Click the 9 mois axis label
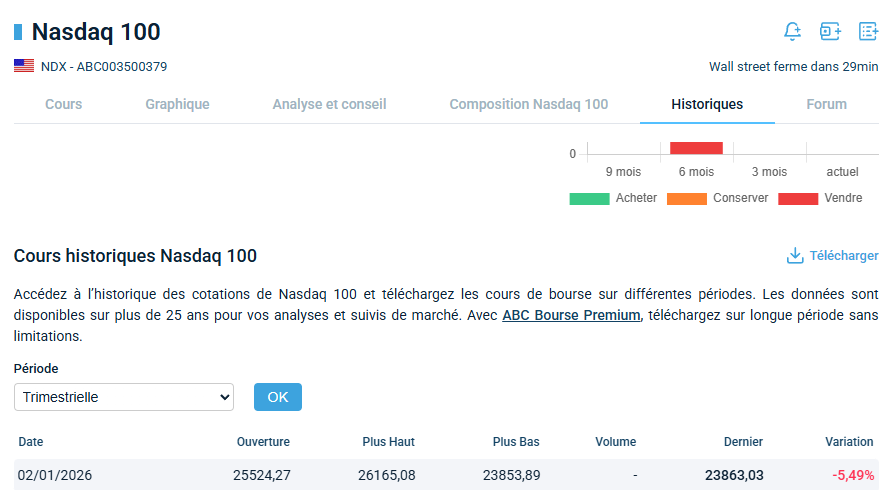Screen dimensions: 893x490 click(x=623, y=172)
